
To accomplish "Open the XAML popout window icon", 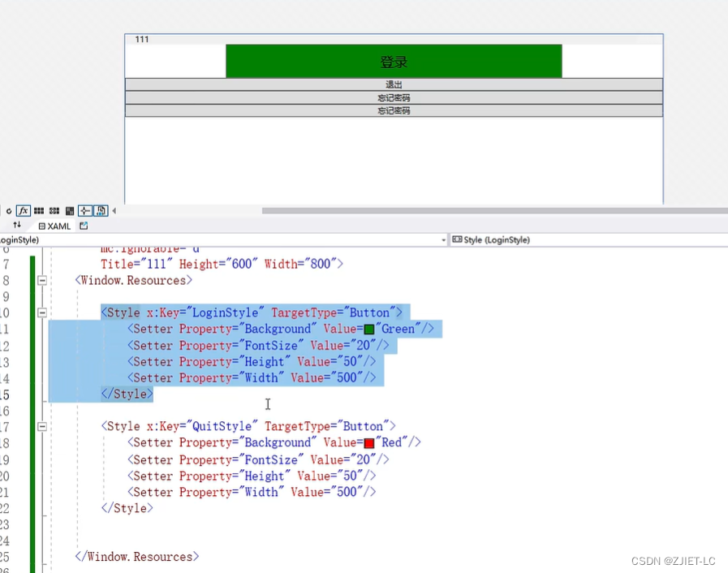I will pyautogui.click(x=84, y=226).
